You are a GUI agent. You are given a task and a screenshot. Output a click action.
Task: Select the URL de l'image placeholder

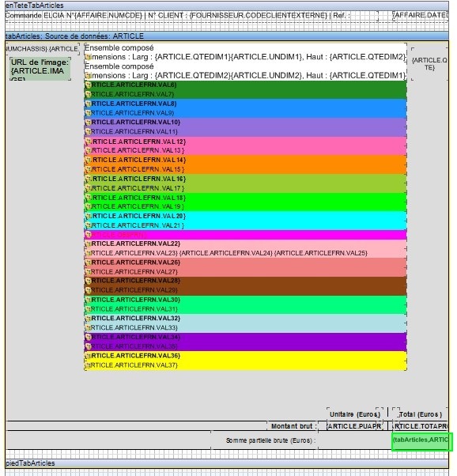[40, 69]
